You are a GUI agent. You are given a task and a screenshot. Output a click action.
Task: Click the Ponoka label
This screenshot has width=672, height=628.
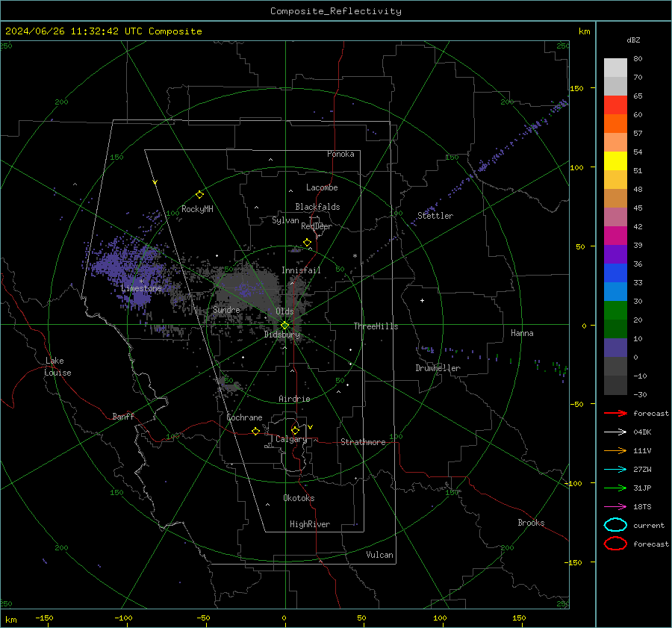pyautogui.click(x=340, y=154)
